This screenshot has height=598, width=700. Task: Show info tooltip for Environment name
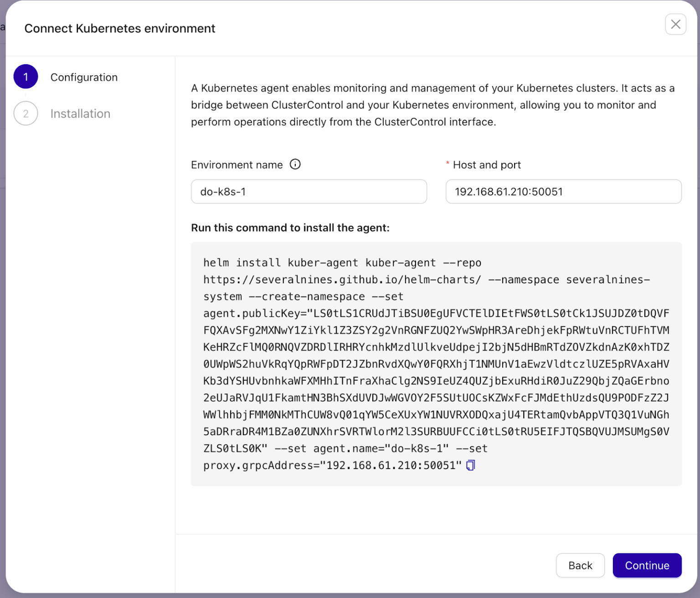coord(295,164)
